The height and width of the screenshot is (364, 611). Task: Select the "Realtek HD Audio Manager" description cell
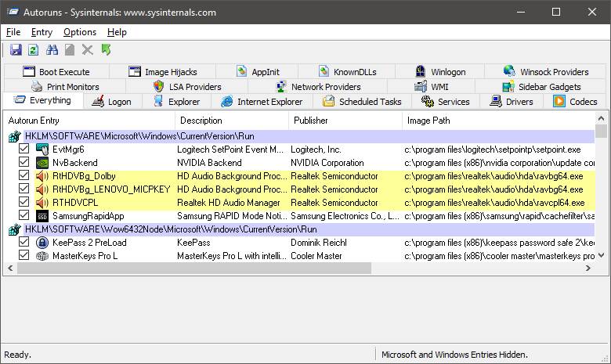point(229,203)
